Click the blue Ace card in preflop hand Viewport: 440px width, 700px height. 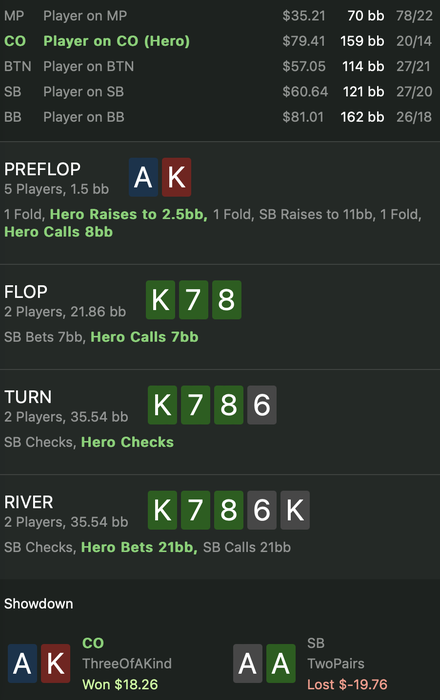(143, 177)
